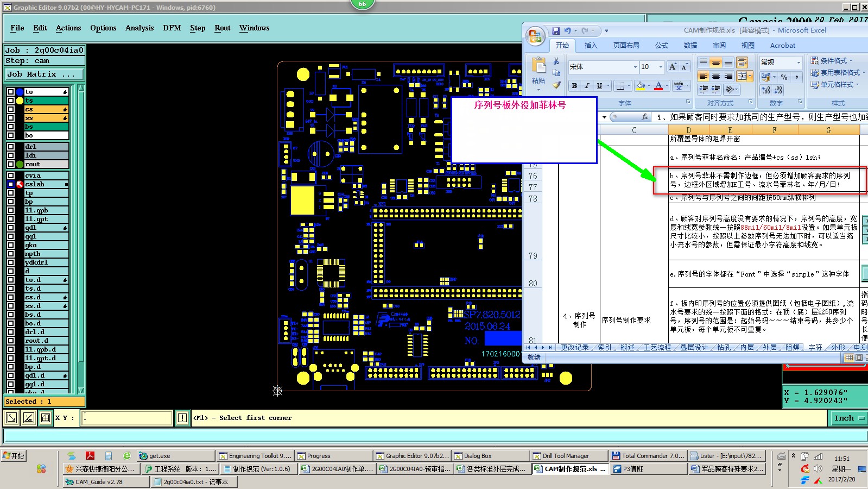Align cell text to the left
This screenshot has width=868, height=489.
[x=704, y=76]
